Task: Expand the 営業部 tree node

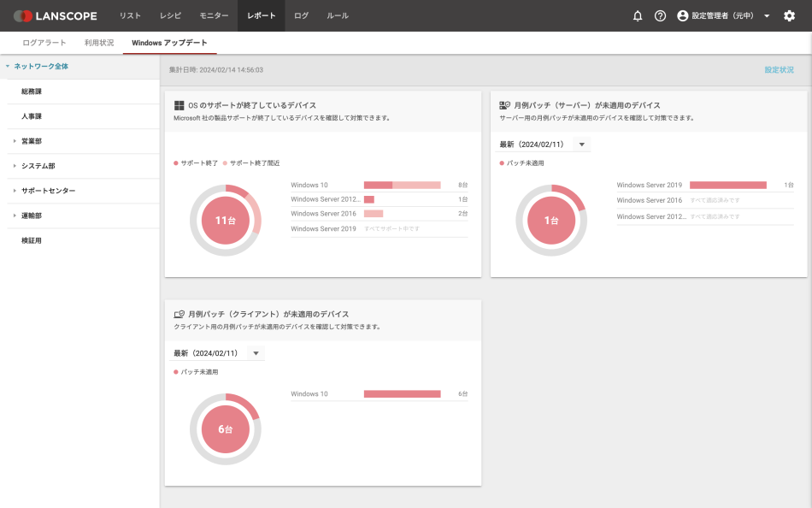Action: 15,141
